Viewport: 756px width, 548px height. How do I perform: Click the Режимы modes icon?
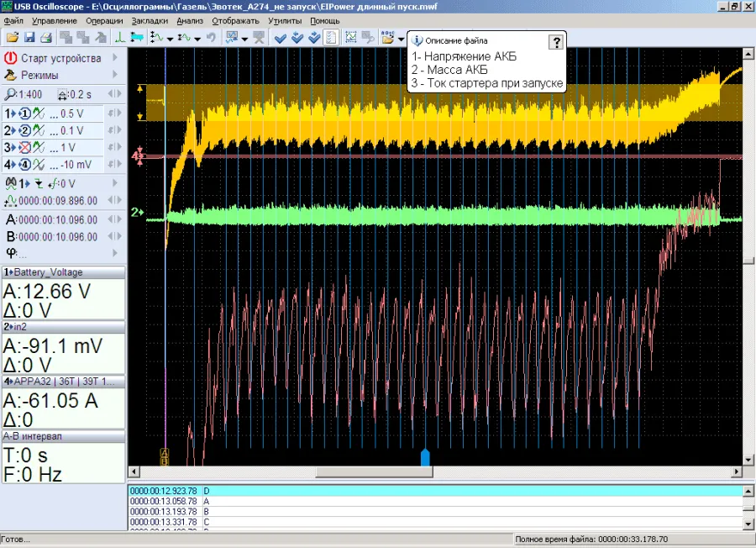pos(10,75)
